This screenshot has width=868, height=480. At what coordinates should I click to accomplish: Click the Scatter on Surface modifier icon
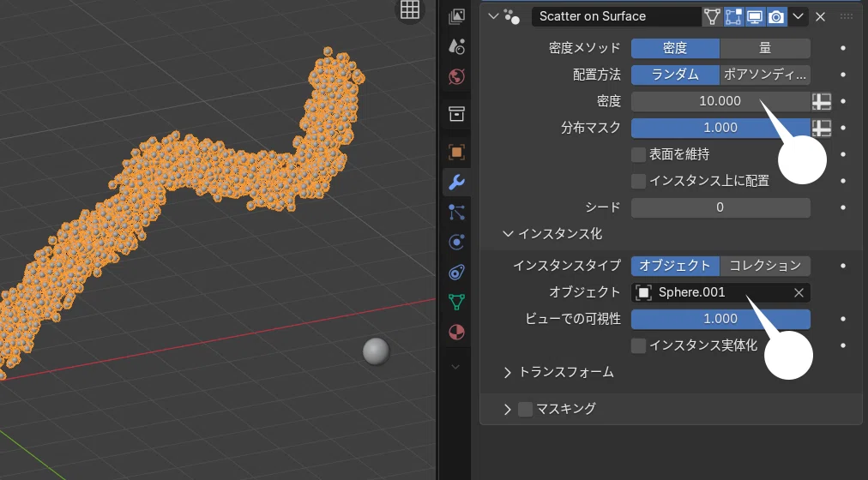(x=512, y=16)
